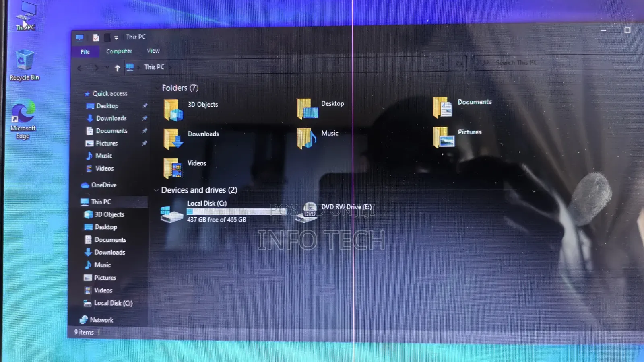Image resolution: width=644 pixels, height=362 pixels.
Task: Select pinned Pictures under Quick access
Action: click(x=102, y=143)
